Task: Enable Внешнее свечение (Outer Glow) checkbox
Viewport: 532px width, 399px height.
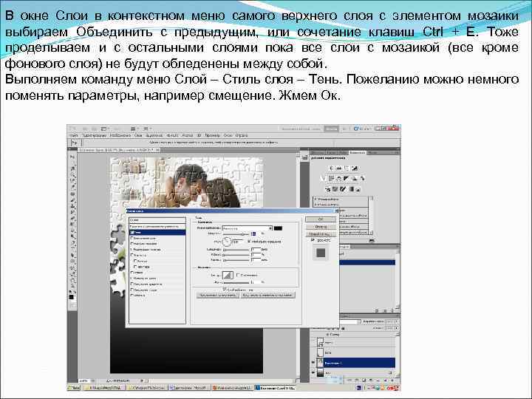Action: click(x=133, y=244)
